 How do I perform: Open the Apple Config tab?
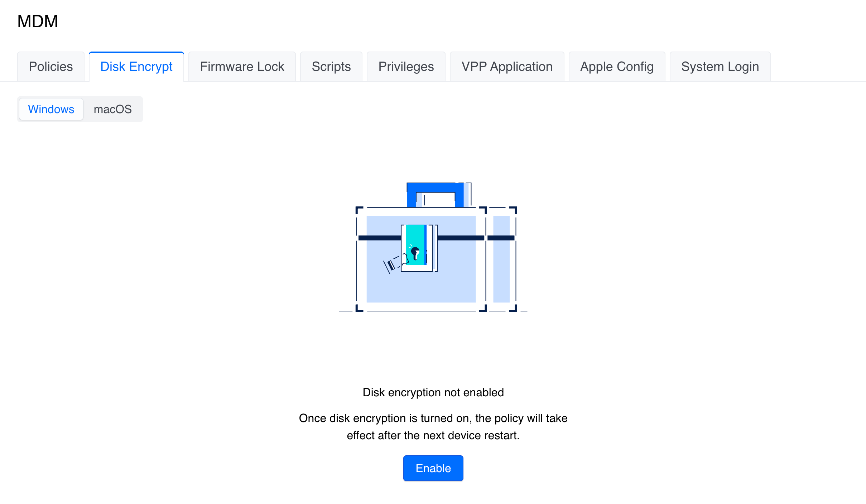coord(617,67)
